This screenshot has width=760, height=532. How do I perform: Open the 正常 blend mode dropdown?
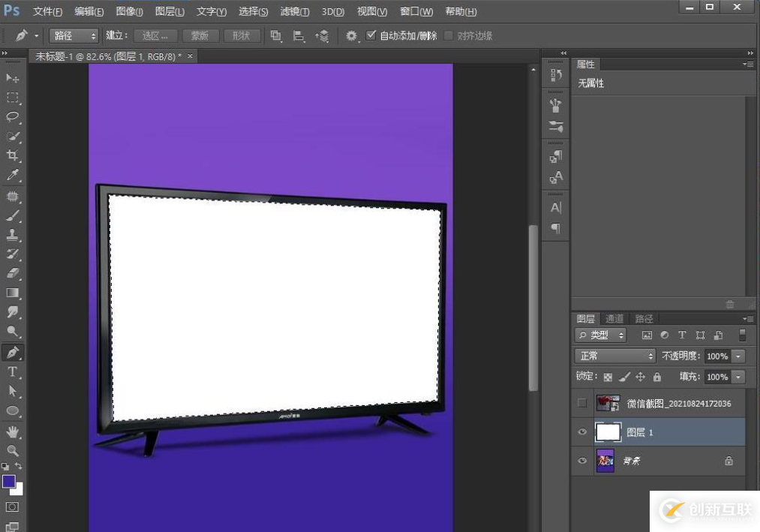click(x=614, y=356)
